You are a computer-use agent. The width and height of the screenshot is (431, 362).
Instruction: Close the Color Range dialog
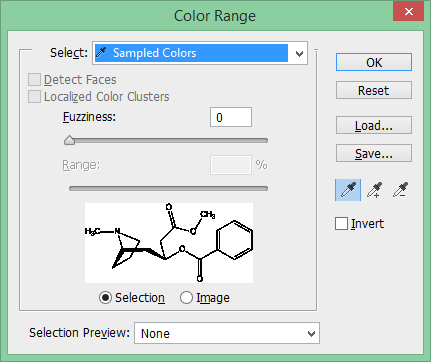point(409,12)
